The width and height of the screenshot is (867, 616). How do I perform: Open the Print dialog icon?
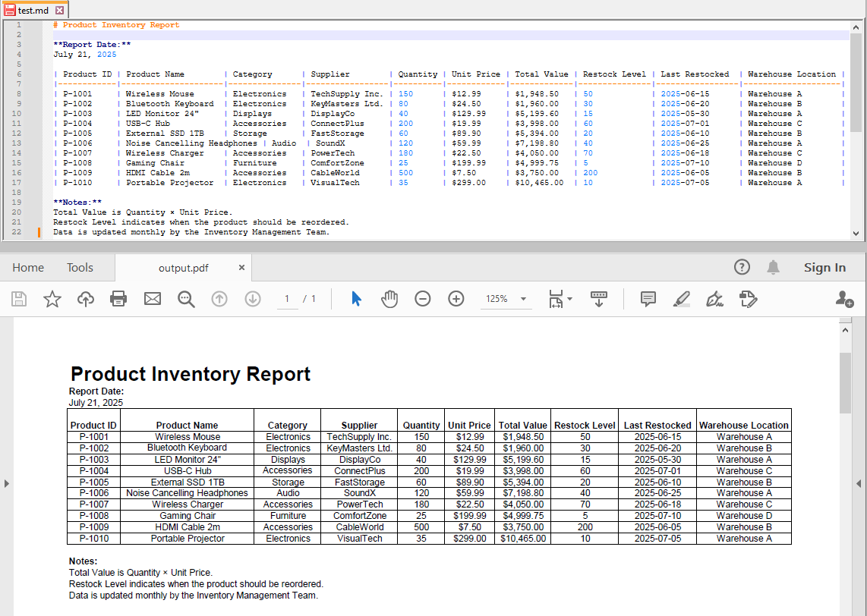118,298
